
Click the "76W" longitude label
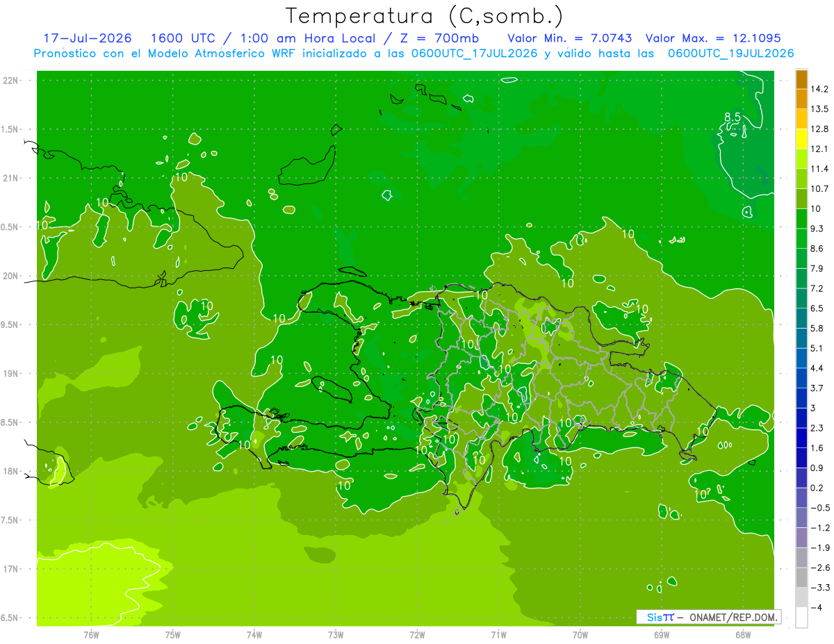coord(91,634)
